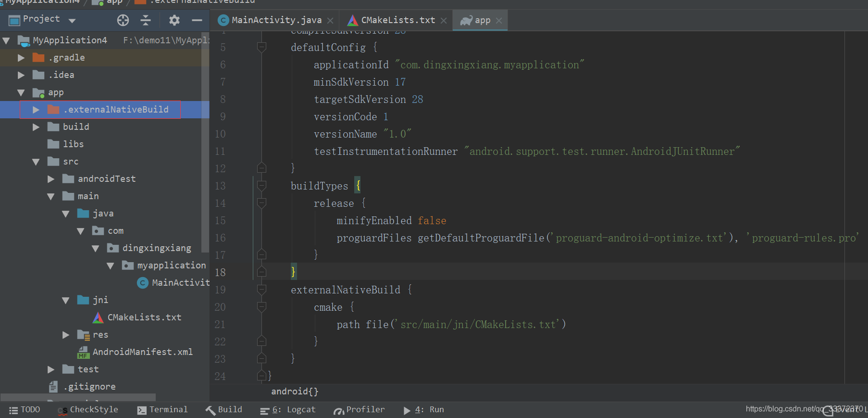
Task: Collapse the myapplication package
Action: (x=111, y=266)
